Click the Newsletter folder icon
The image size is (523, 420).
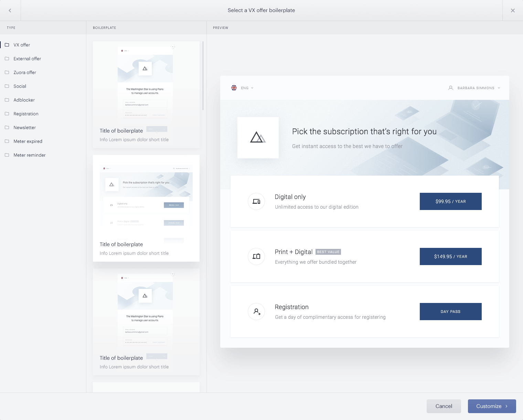[7, 127]
